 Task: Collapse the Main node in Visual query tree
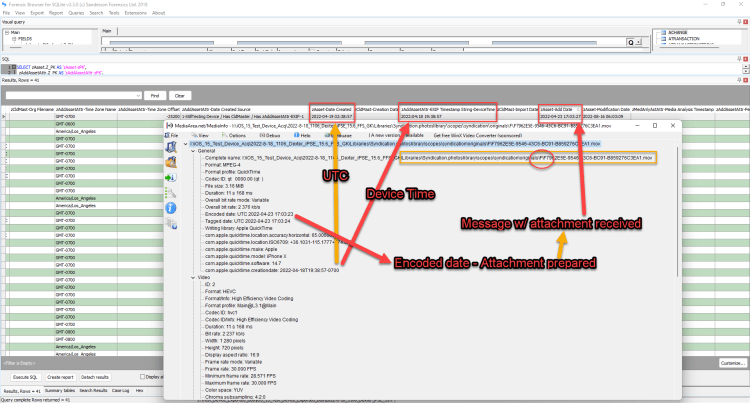(x=5, y=32)
